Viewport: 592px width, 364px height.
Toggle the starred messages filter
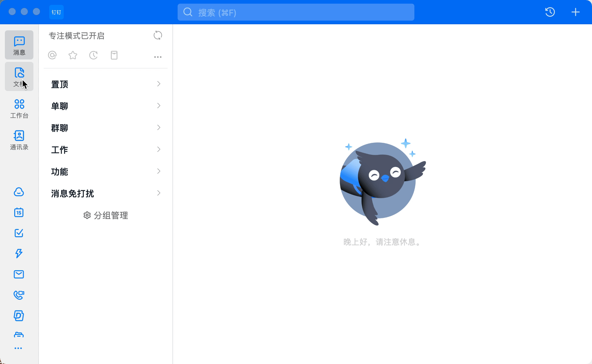(73, 56)
